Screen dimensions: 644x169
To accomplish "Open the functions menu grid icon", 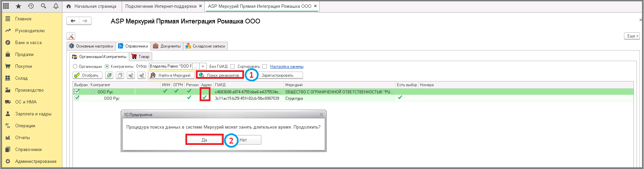I will coord(6,6).
